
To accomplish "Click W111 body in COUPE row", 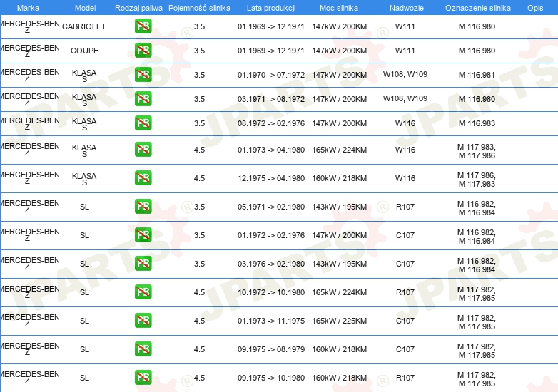I will 405,51.
